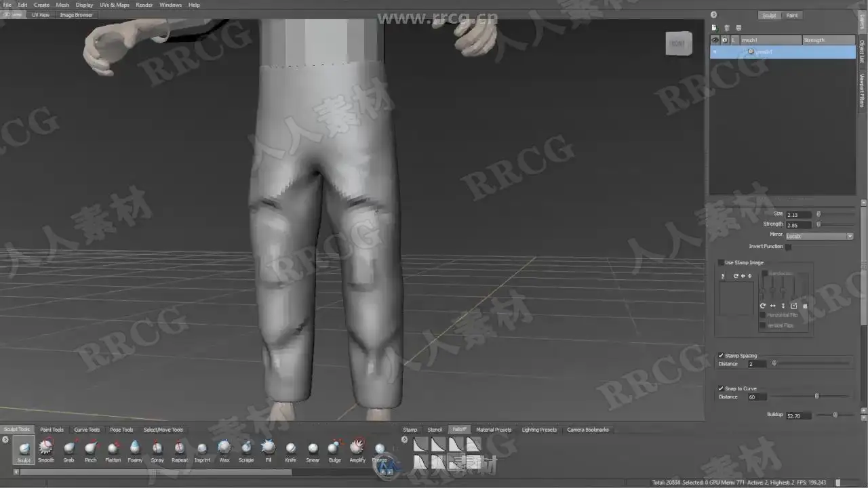Toggle the Invert Function checkbox
This screenshot has width=868, height=488.
coord(788,247)
